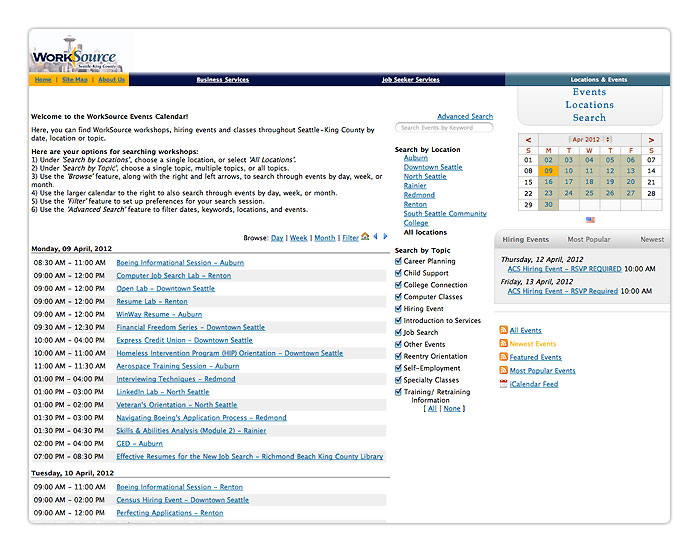
Task: Click the US flag icon below calendar
Action: point(590,220)
